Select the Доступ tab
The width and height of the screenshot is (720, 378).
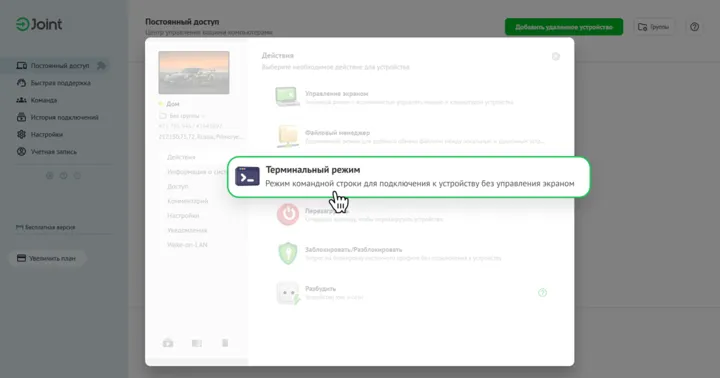178,186
